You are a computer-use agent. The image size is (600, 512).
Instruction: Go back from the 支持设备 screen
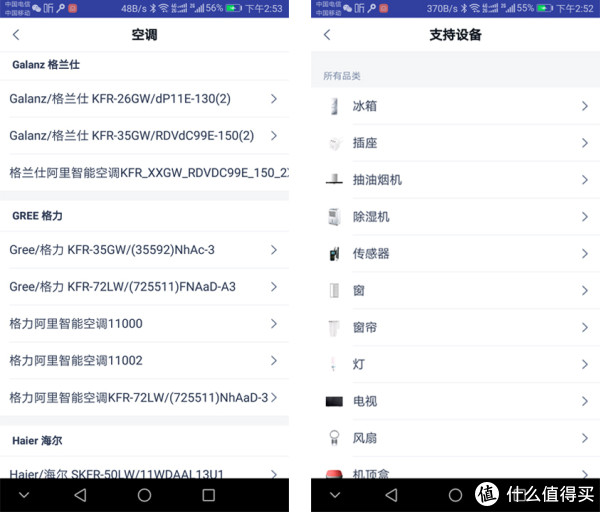(x=327, y=35)
